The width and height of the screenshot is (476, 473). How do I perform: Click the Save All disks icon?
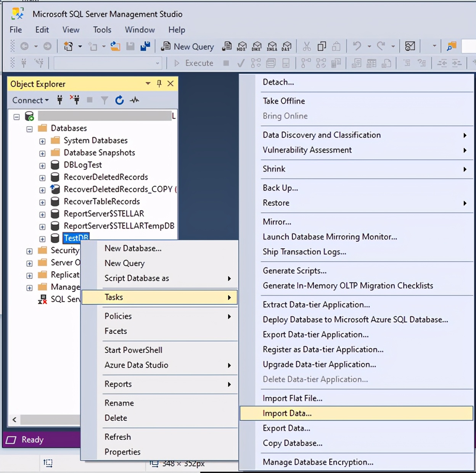coord(145,47)
